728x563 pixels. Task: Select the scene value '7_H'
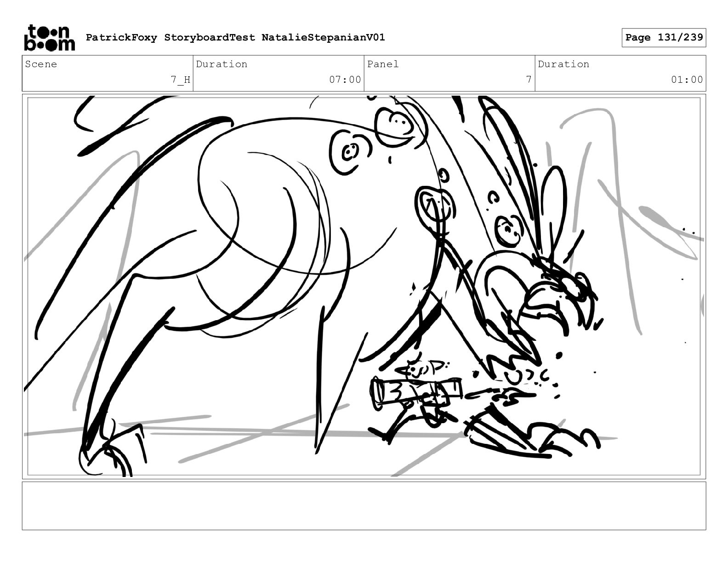click(181, 80)
